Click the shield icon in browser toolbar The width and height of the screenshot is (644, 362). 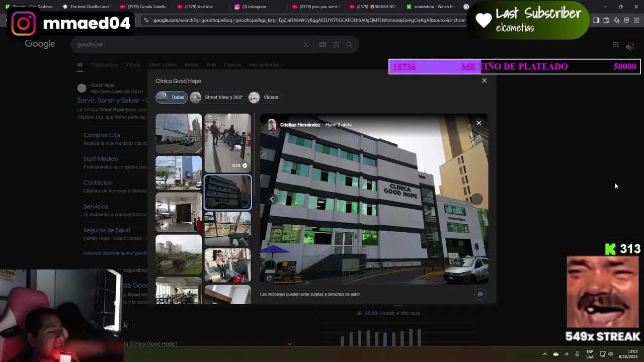pos(626,20)
